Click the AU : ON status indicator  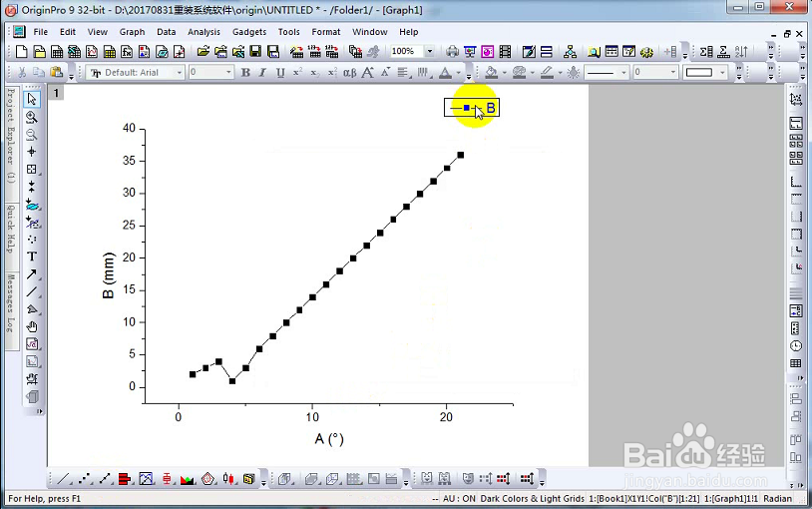pyautogui.click(x=459, y=499)
